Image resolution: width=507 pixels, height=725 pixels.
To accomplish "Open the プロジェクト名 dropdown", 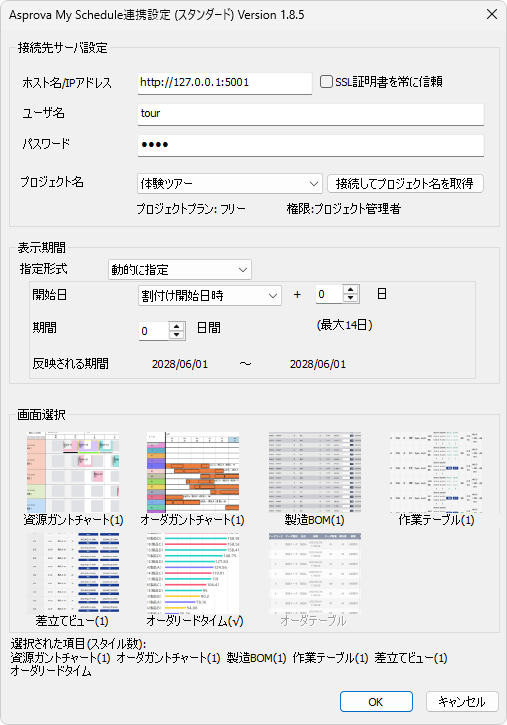I will coord(229,184).
